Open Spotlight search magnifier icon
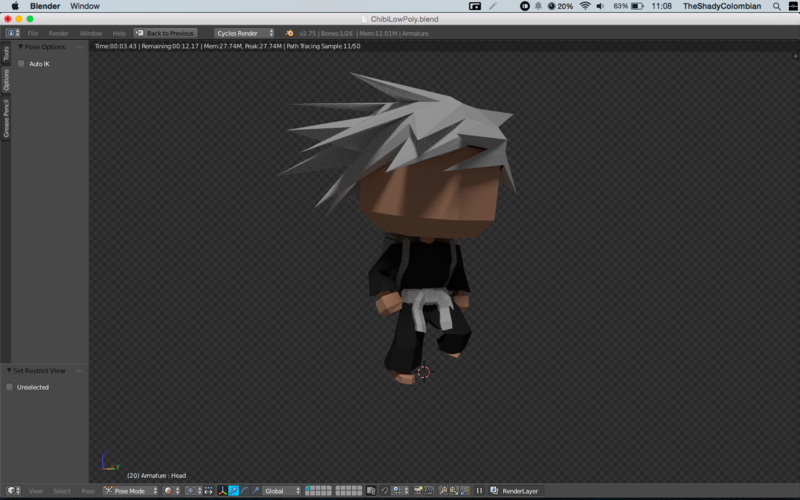Image resolution: width=800 pixels, height=500 pixels. click(x=777, y=6)
